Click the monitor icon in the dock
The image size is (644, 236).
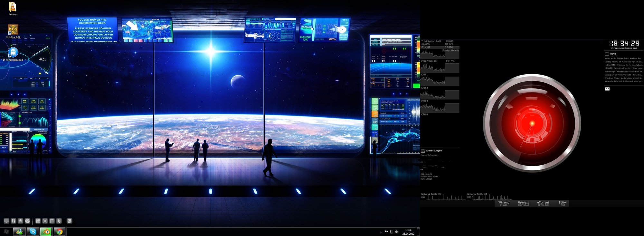click(6, 221)
